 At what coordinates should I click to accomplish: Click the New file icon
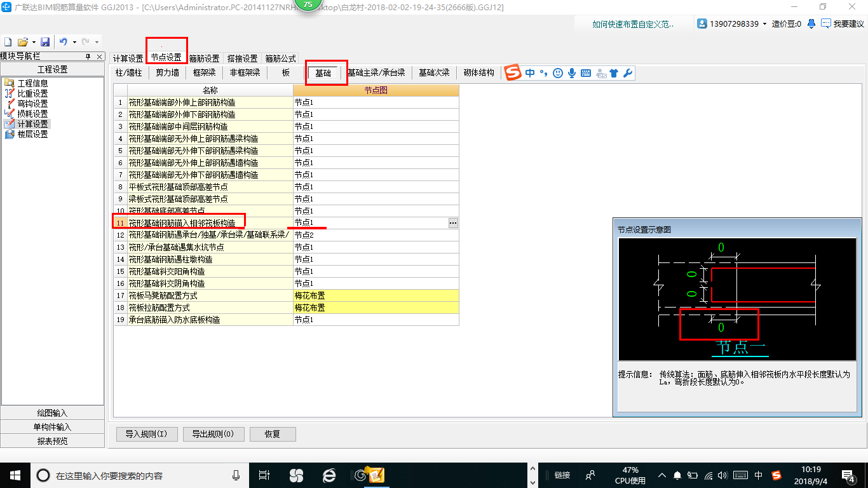tap(8, 42)
